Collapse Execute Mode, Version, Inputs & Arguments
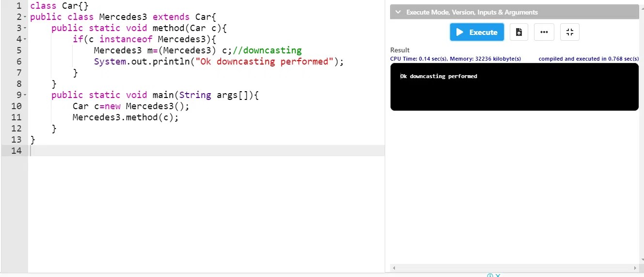 [x=514, y=12]
